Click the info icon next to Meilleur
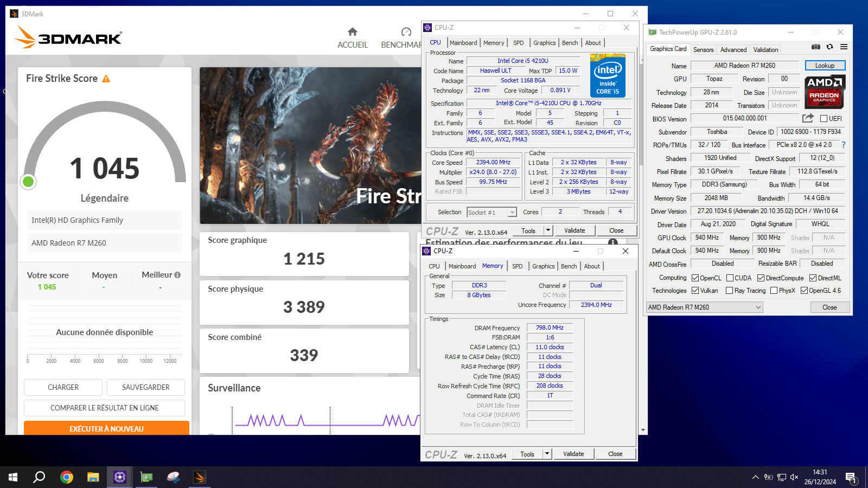868x488 pixels. [x=177, y=275]
